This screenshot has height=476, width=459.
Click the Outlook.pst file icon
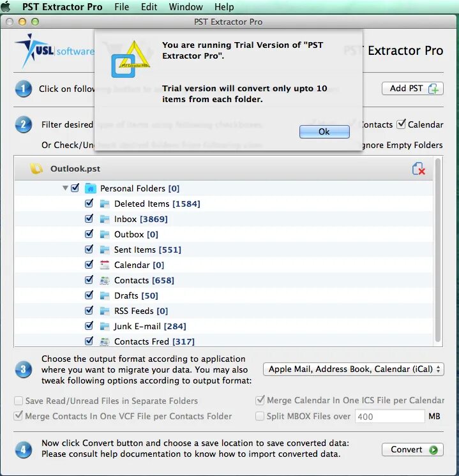[x=36, y=169]
